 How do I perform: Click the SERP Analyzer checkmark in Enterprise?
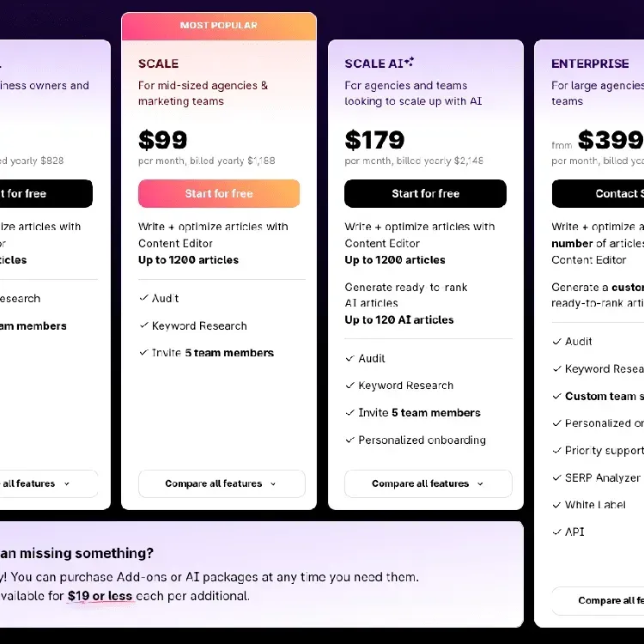(556, 477)
